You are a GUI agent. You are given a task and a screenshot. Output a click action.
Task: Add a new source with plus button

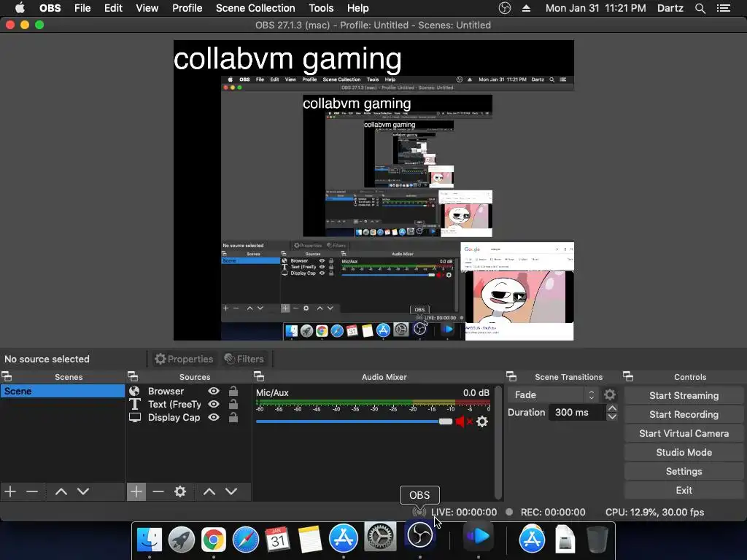click(136, 491)
